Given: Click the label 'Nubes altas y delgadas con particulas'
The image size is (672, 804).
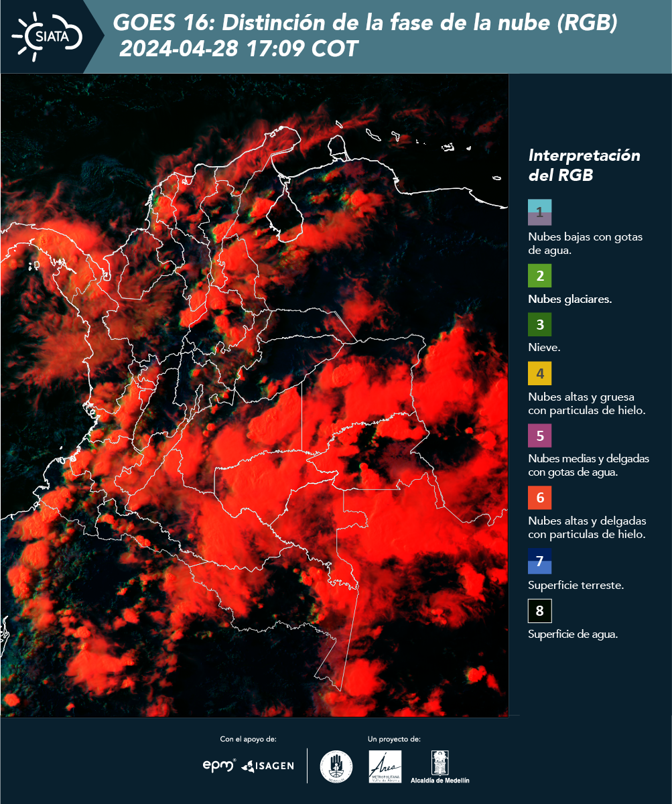Looking at the screenshot, I should click(587, 528).
